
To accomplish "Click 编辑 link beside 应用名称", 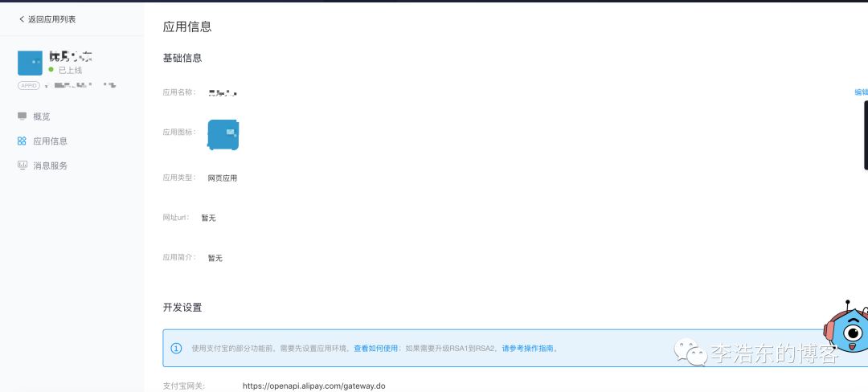I will 861,92.
